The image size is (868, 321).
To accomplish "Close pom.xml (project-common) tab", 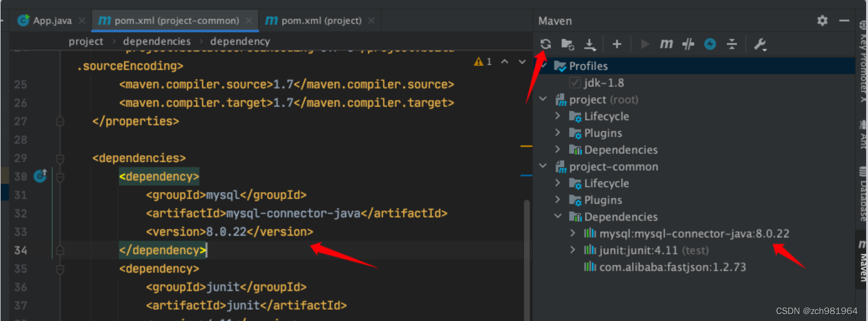I will coord(250,21).
